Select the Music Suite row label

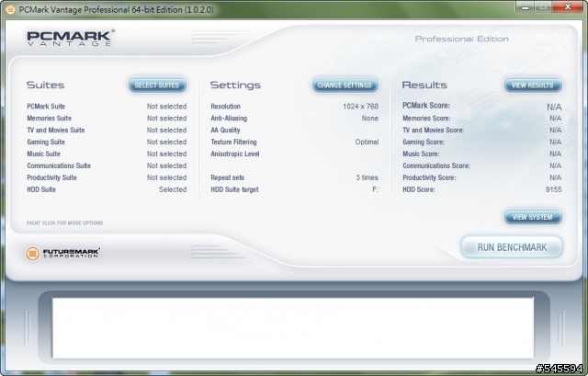(43, 154)
